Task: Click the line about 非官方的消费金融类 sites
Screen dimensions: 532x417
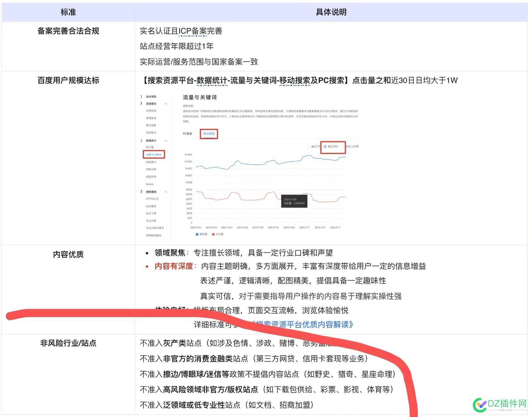Action: point(254,359)
